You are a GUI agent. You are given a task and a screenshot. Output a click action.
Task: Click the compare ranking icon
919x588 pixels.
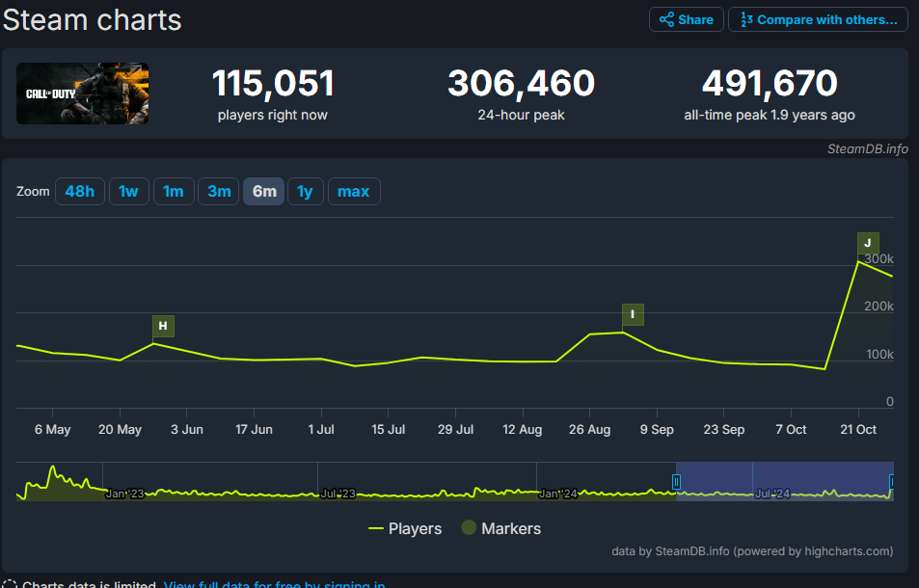[x=746, y=19]
